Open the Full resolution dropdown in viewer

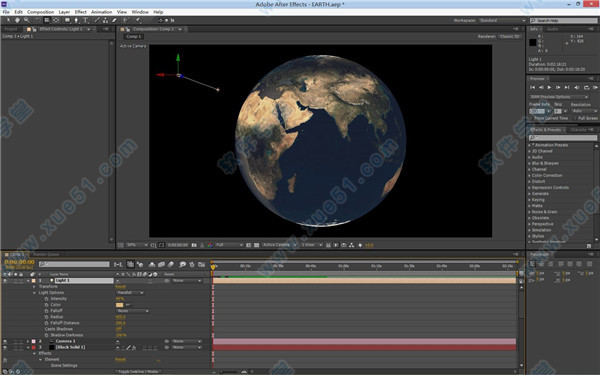click(x=229, y=245)
